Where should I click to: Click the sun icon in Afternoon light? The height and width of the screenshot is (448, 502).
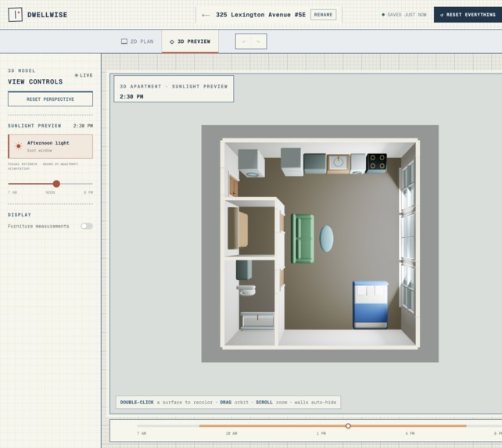19,146
